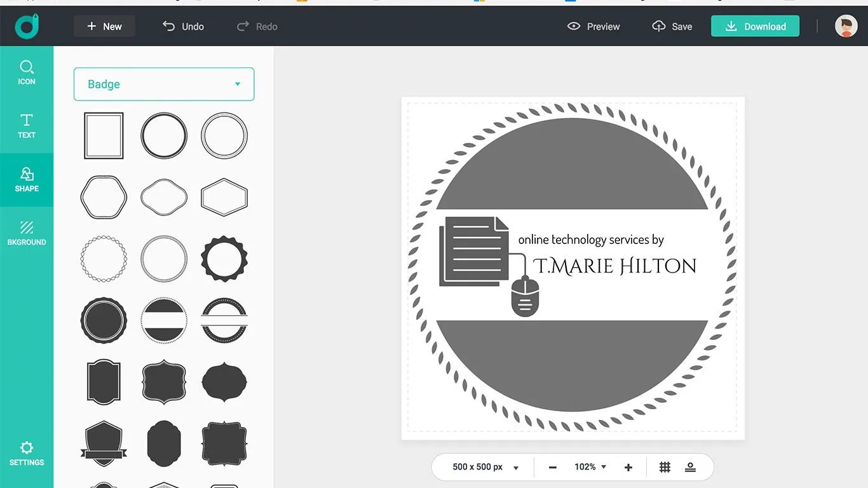Select the document and mouse icon on canvas
The width and height of the screenshot is (868, 488).
tap(489, 267)
